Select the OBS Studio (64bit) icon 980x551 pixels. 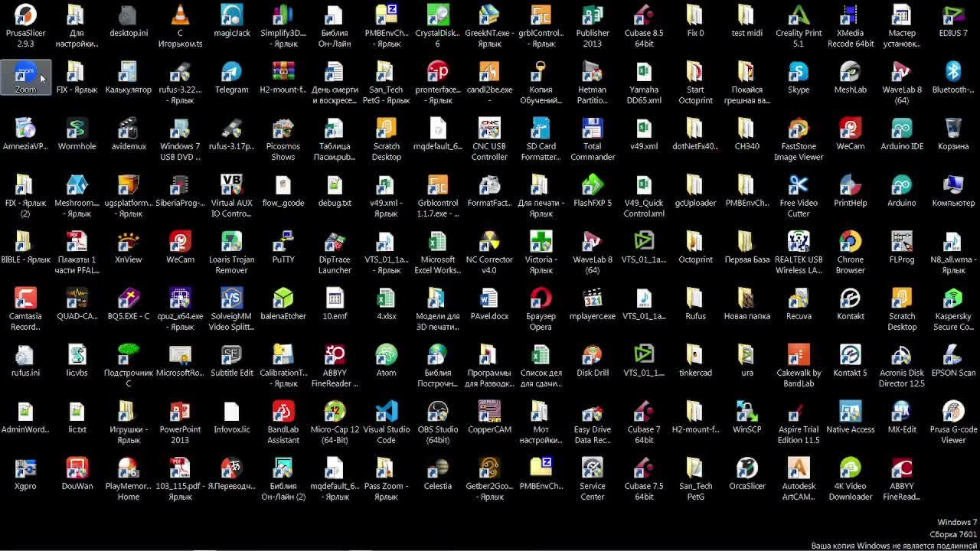click(x=438, y=411)
